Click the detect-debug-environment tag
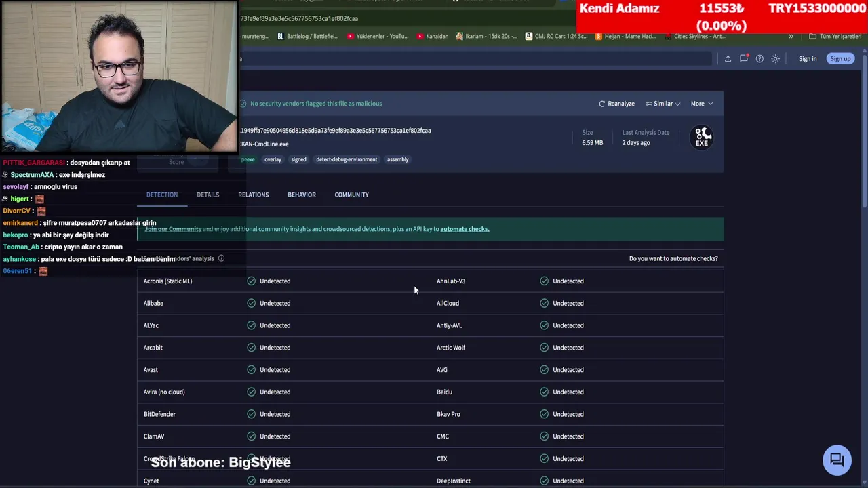 (x=347, y=159)
